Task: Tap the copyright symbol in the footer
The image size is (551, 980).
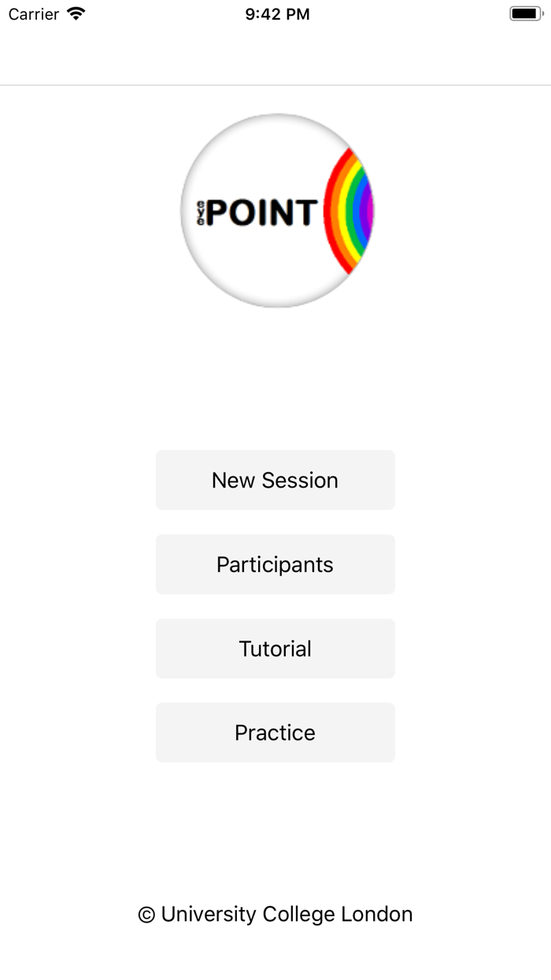Action: [146, 915]
